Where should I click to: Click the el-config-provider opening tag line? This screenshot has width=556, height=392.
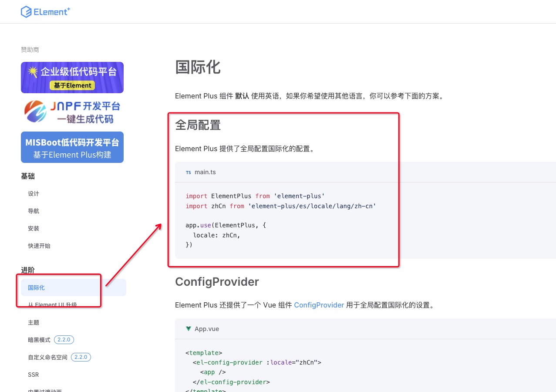coord(257,362)
